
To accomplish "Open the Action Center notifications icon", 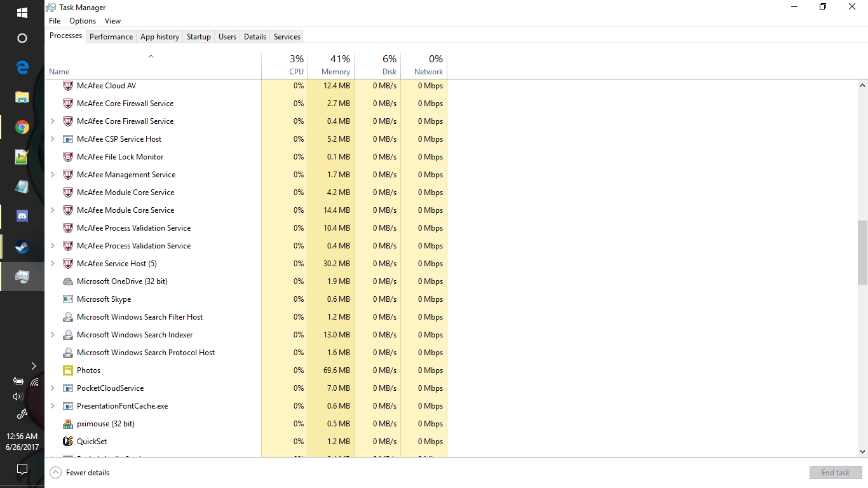I will pyautogui.click(x=22, y=470).
